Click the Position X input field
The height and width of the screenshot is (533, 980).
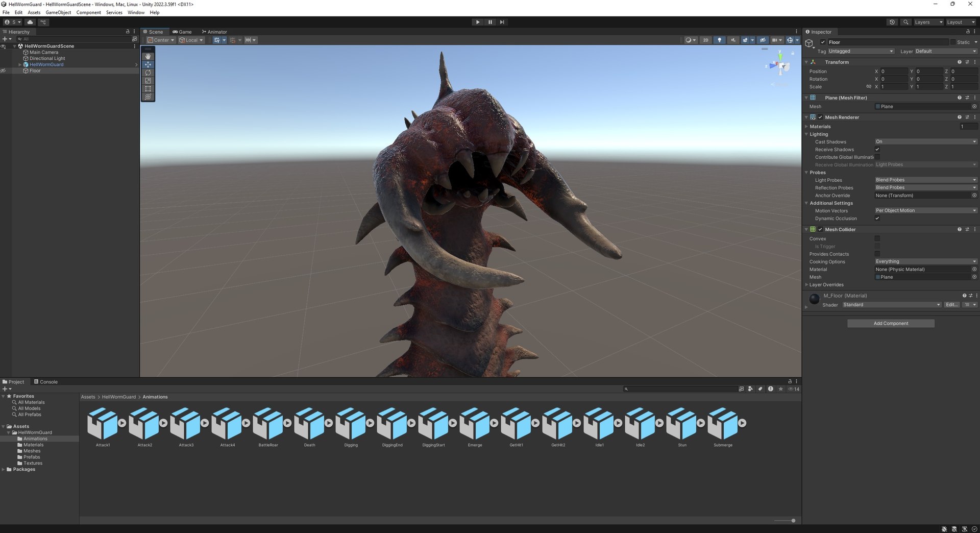894,71
